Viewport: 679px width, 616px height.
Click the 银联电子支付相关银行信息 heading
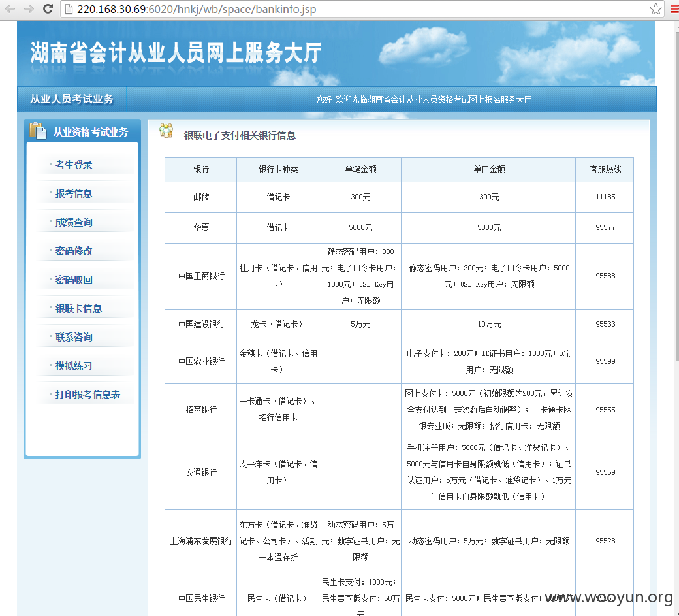click(240, 136)
